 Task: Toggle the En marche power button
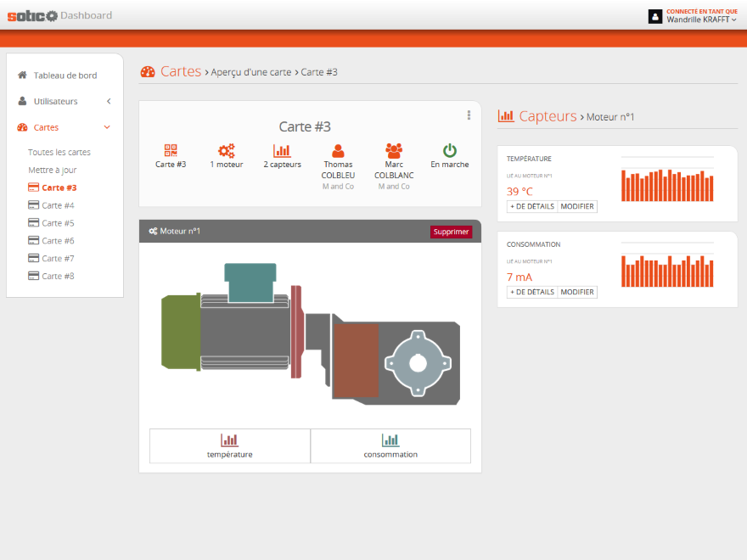click(450, 150)
